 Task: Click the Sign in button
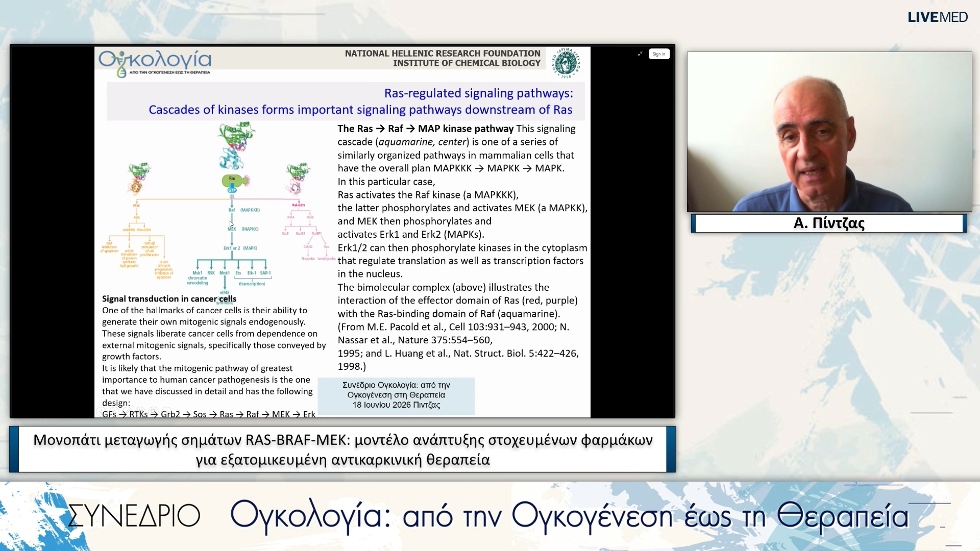pyautogui.click(x=659, y=54)
